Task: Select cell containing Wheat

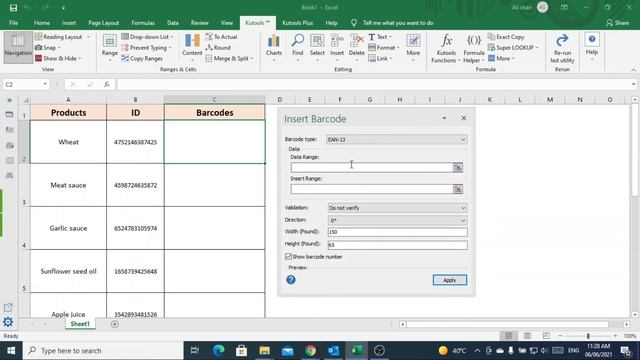Action: (x=68, y=142)
